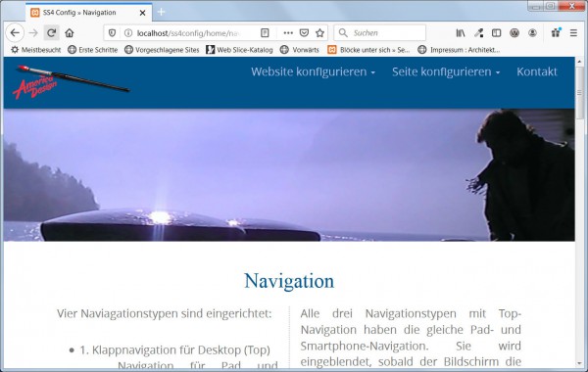Viewport: 588px width, 372px height.
Task: Toggle reader view icon
Action: (x=265, y=33)
